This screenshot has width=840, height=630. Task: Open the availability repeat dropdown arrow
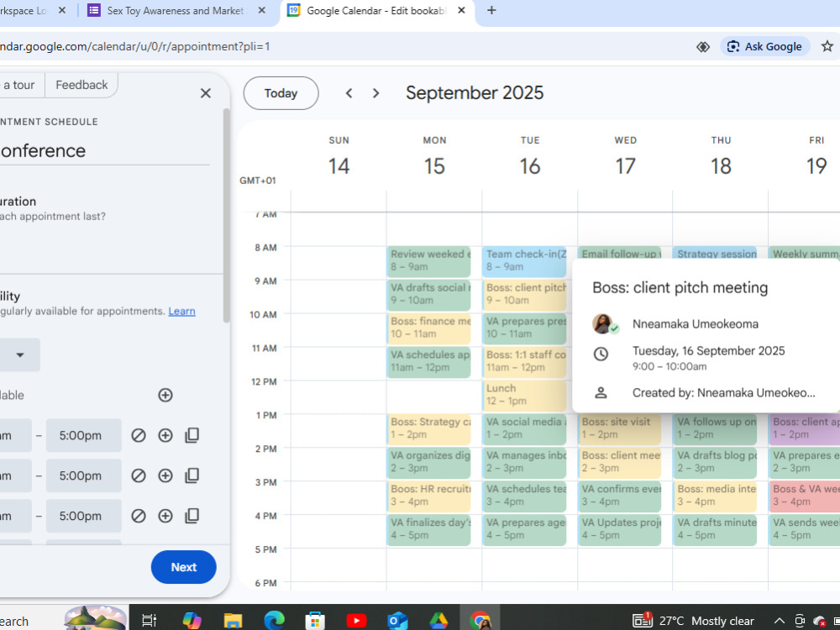pyautogui.click(x=20, y=354)
